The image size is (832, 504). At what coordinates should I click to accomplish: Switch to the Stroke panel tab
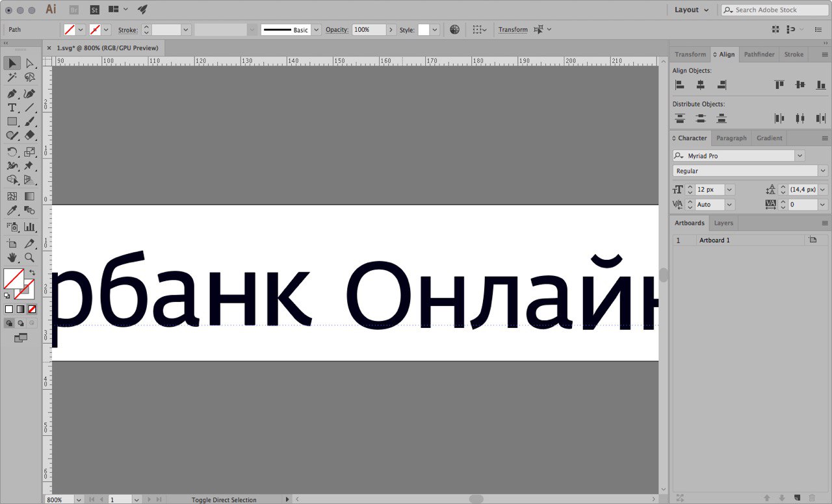click(x=794, y=55)
